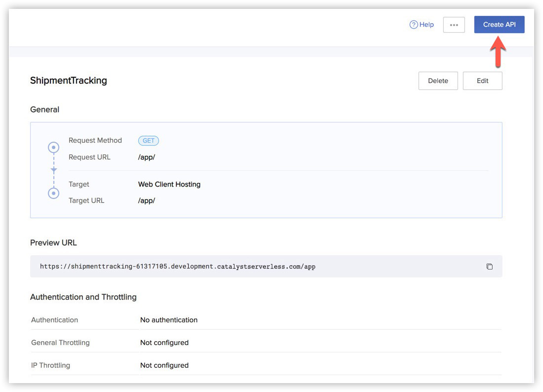Open the ellipsis more options menu
Viewport: 543px width, 392px height.
pos(454,25)
